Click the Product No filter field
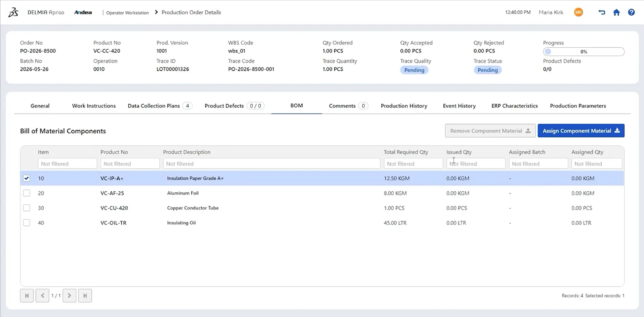The image size is (644, 317). tap(130, 164)
